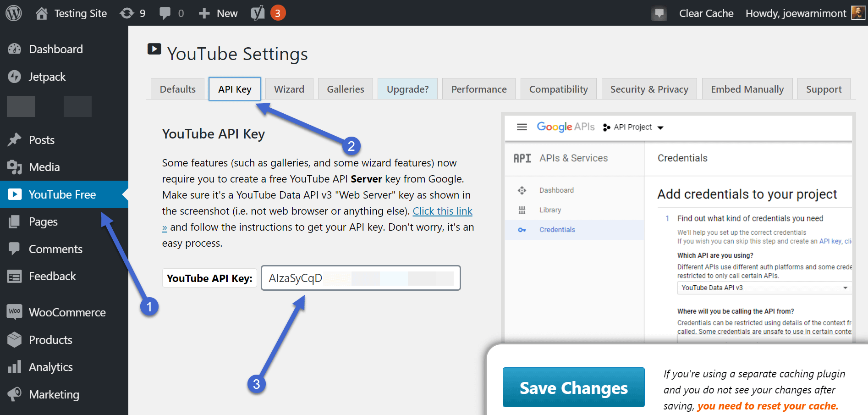Open the New content menu
This screenshot has width=868, height=415.
[219, 13]
